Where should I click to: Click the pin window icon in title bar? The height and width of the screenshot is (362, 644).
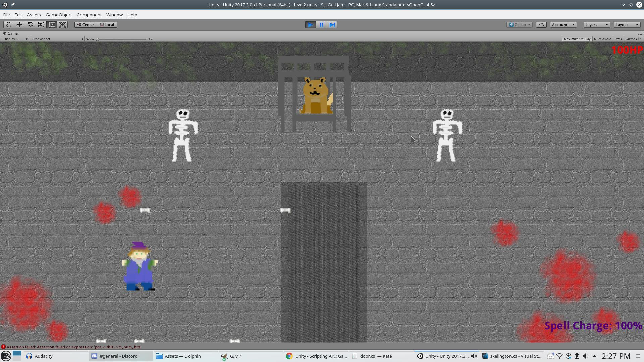13,5
